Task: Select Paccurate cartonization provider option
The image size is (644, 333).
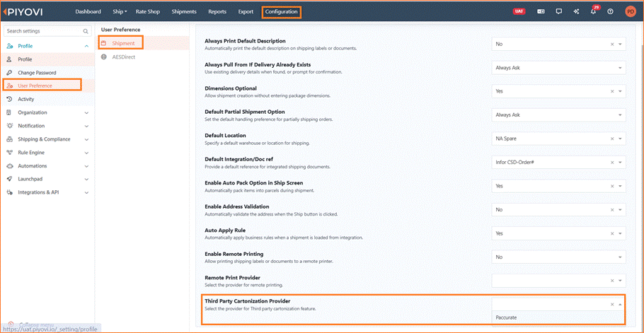Action: [558, 317]
